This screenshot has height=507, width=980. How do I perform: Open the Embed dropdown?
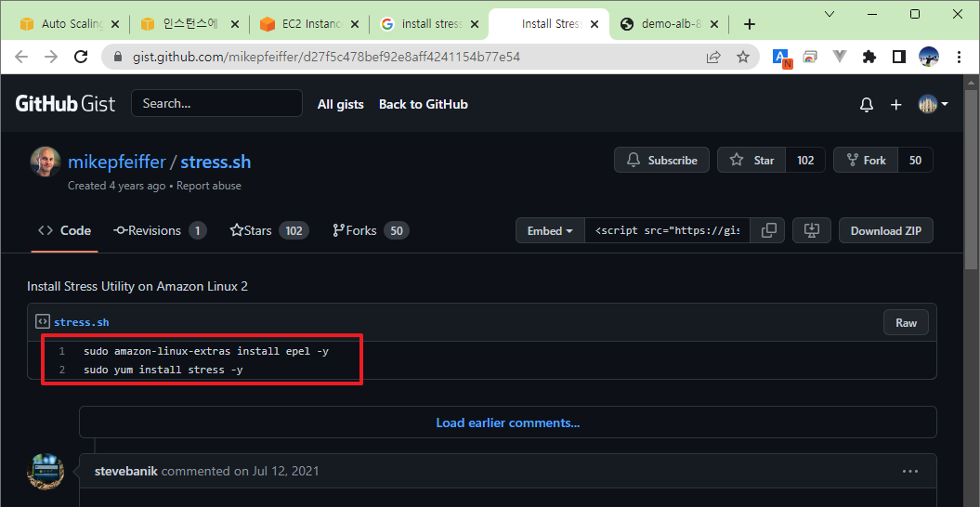click(x=550, y=230)
